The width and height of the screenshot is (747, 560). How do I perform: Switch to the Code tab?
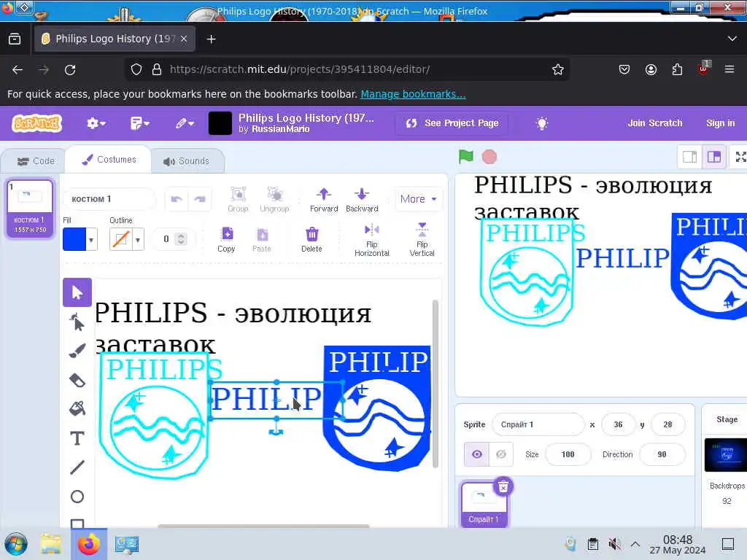coord(36,161)
